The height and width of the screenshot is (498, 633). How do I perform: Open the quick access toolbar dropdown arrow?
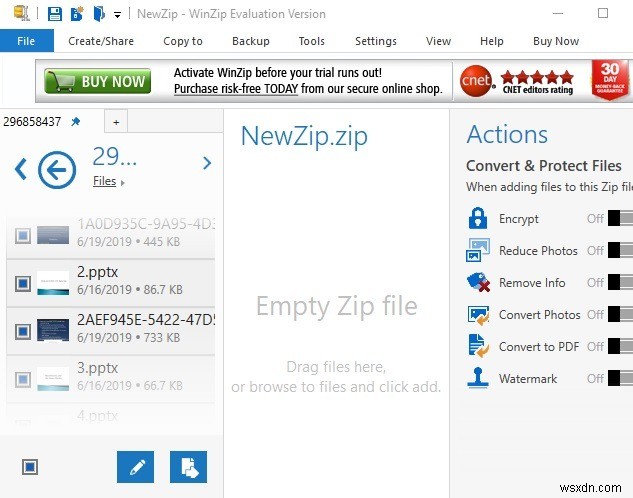118,15
